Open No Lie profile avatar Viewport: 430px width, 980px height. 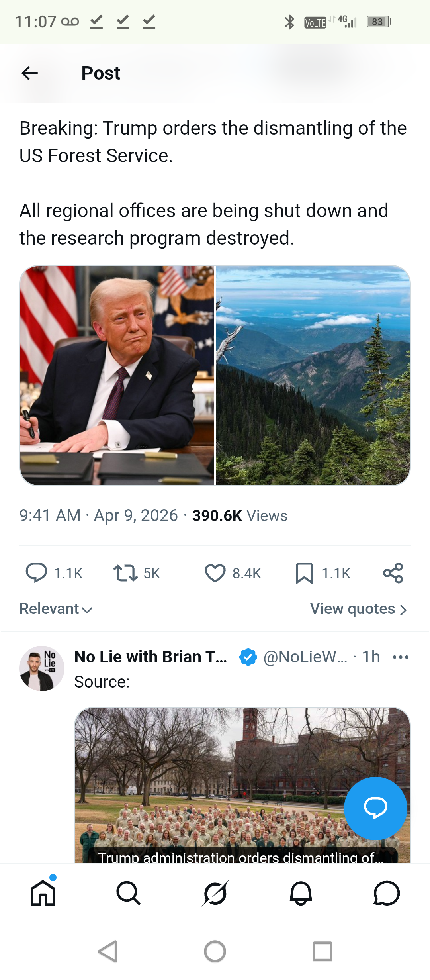tap(42, 668)
